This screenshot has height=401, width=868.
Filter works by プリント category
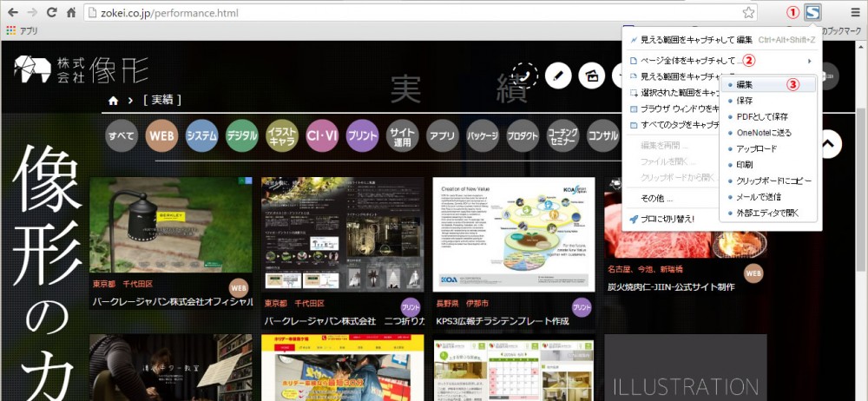(362, 135)
